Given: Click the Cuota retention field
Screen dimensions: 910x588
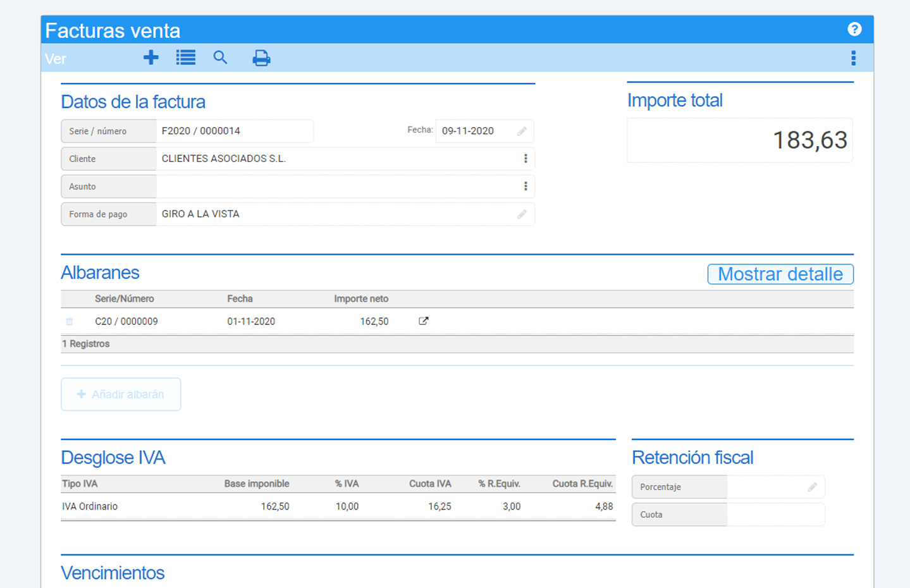Looking at the screenshot, I should [775, 515].
